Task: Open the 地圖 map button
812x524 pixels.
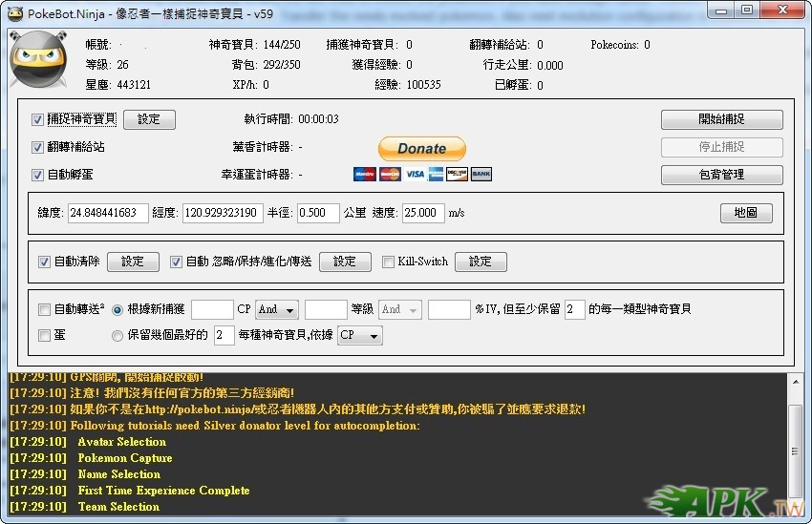Action: click(x=746, y=213)
